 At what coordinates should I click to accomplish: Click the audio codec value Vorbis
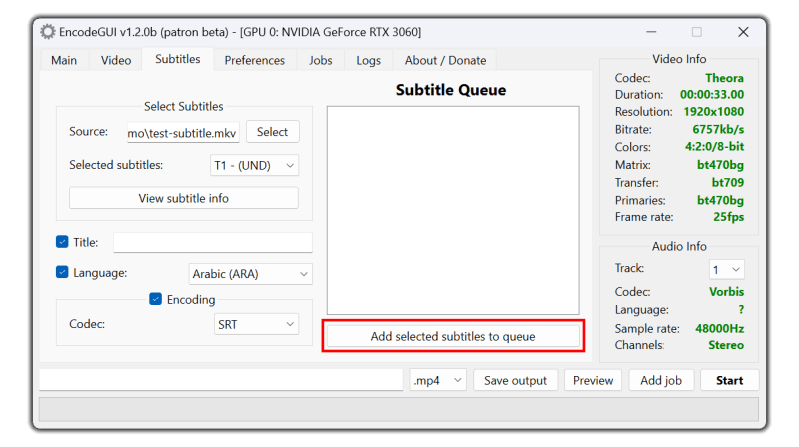[727, 292]
